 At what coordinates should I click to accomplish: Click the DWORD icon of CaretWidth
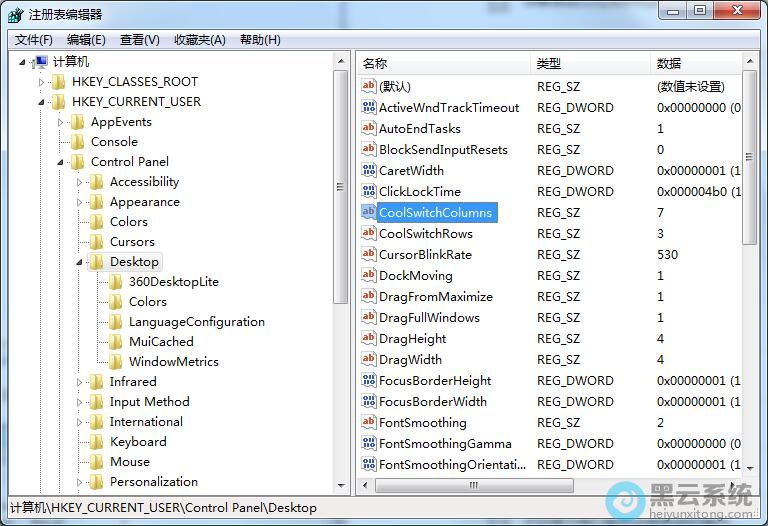point(368,170)
